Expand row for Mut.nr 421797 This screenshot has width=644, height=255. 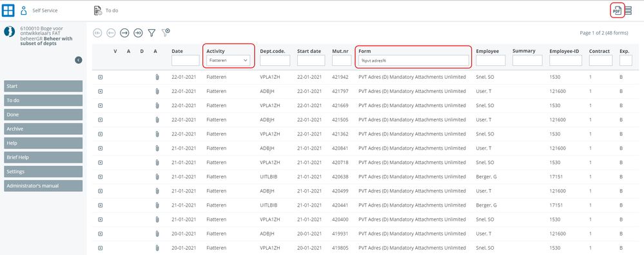point(100,91)
